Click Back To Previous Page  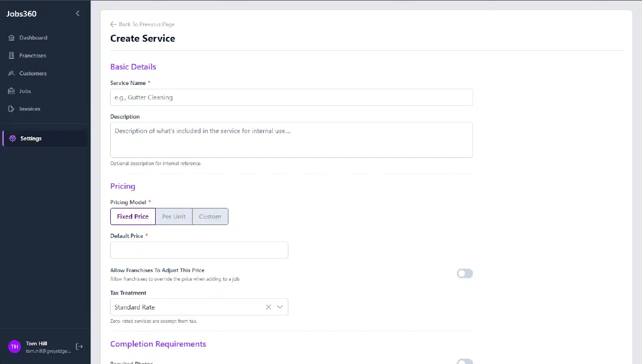[x=142, y=24]
